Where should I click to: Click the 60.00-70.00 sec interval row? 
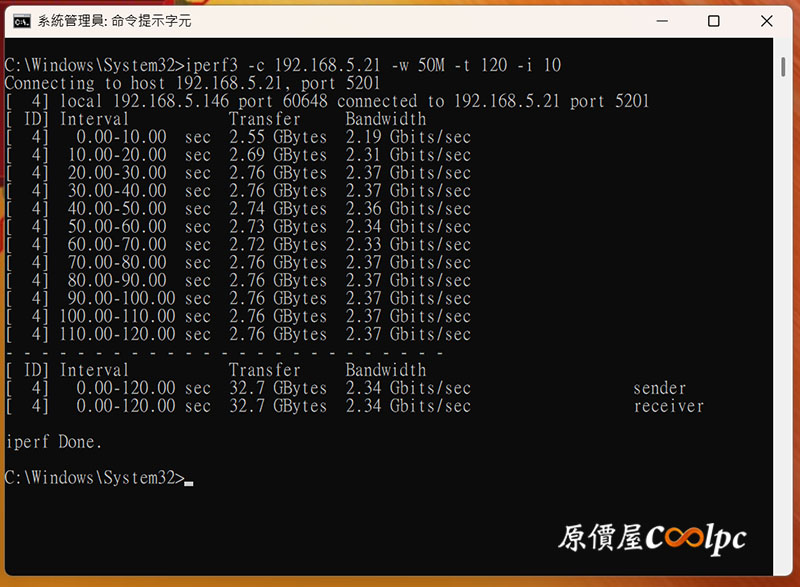pyautogui.click(x=238, y=245)
